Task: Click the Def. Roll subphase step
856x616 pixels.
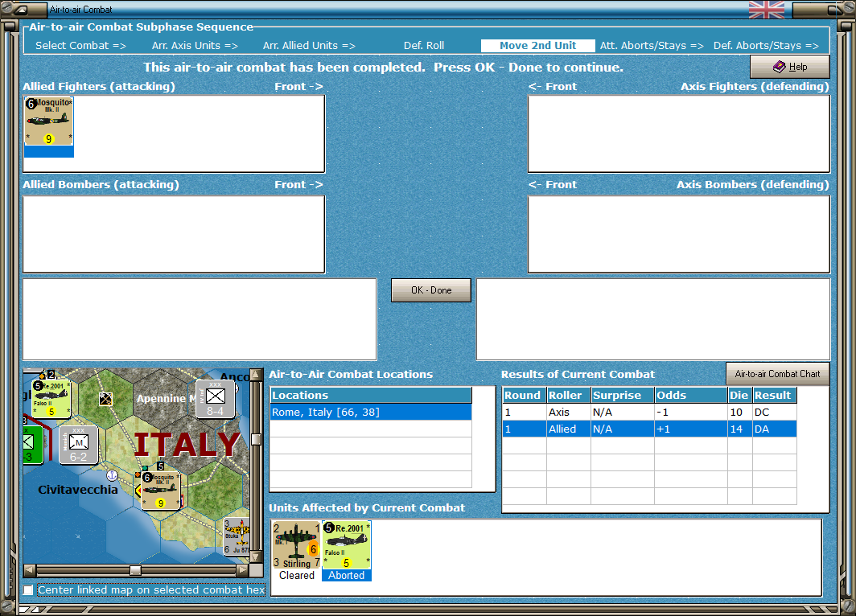Action: [x=424, y=46]
